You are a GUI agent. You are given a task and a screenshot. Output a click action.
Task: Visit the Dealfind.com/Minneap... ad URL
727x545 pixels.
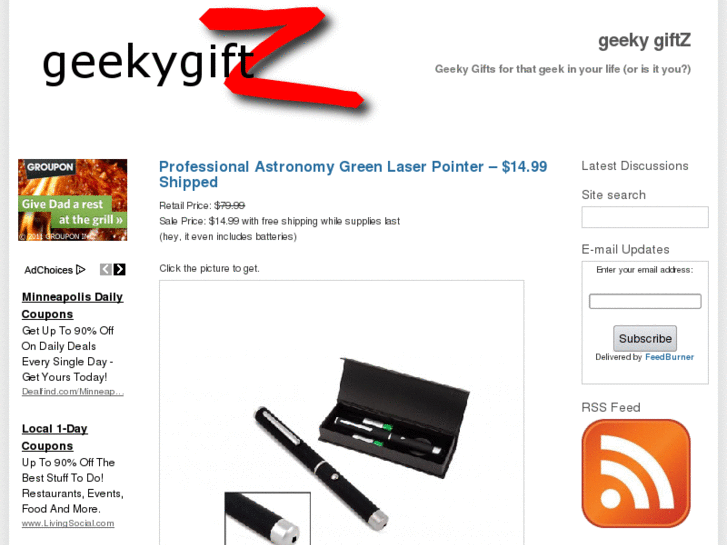pos(73,391)
